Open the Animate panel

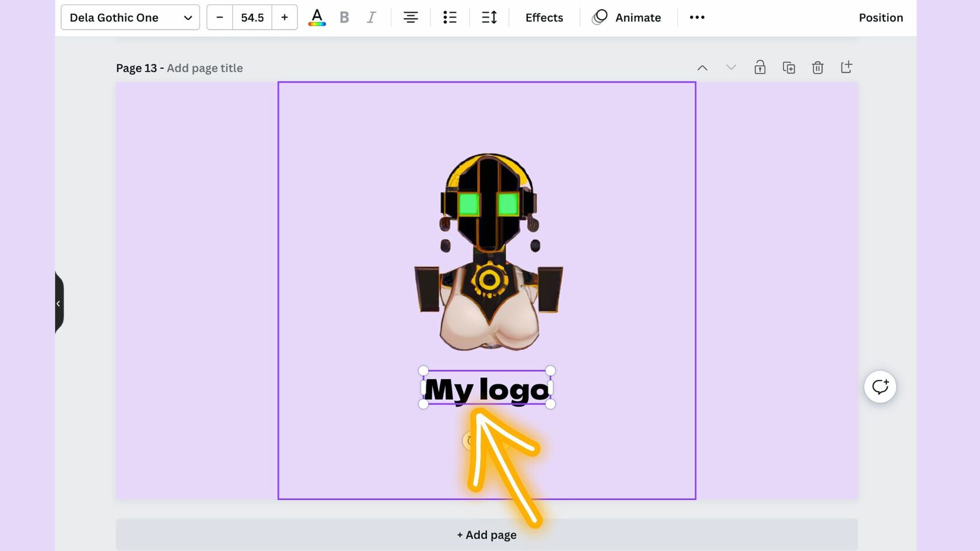coord(626,17)
